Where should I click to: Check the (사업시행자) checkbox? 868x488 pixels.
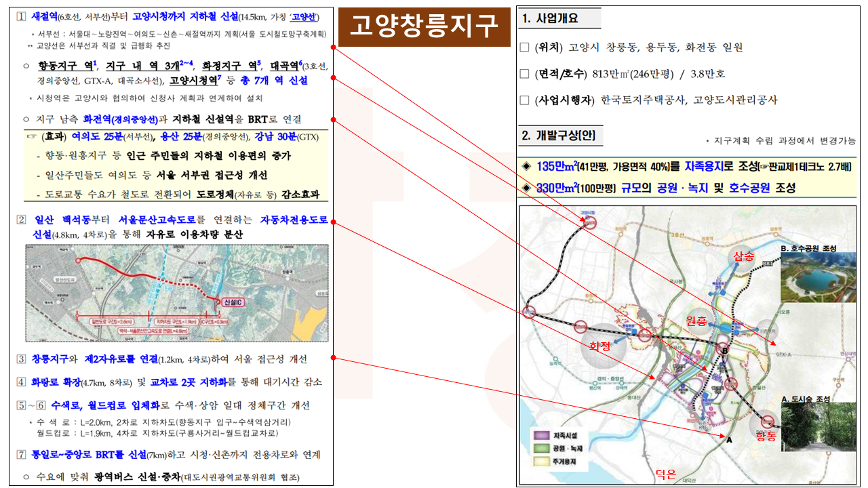pyautogui.click(x=524, y=100)
